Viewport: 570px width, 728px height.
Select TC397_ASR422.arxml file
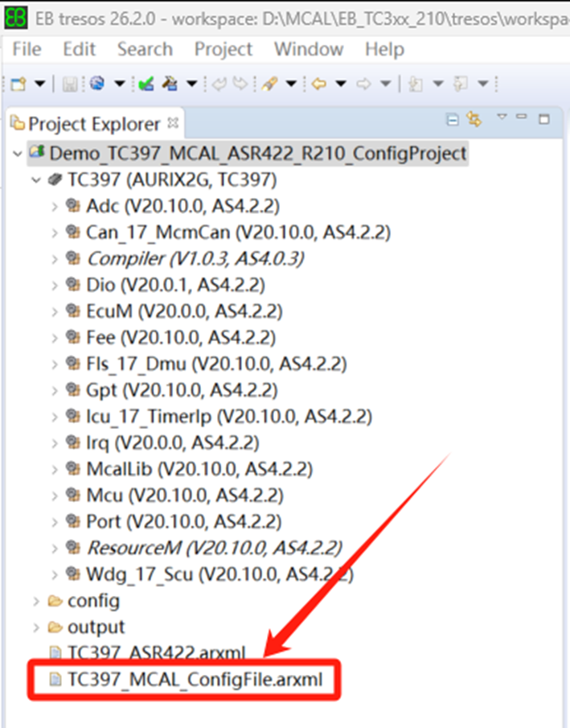pos(157,652)
